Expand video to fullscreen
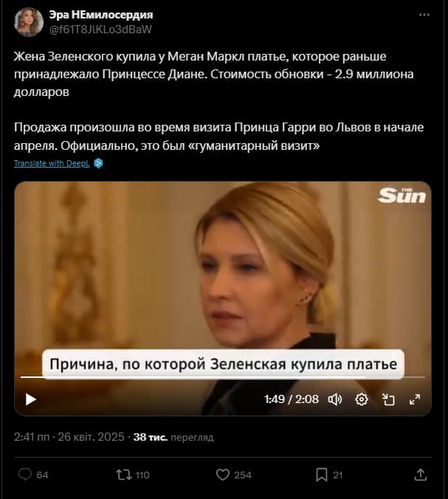Image resolution: width=448 pixels, height=499 pixels. [x=415, y=399]
